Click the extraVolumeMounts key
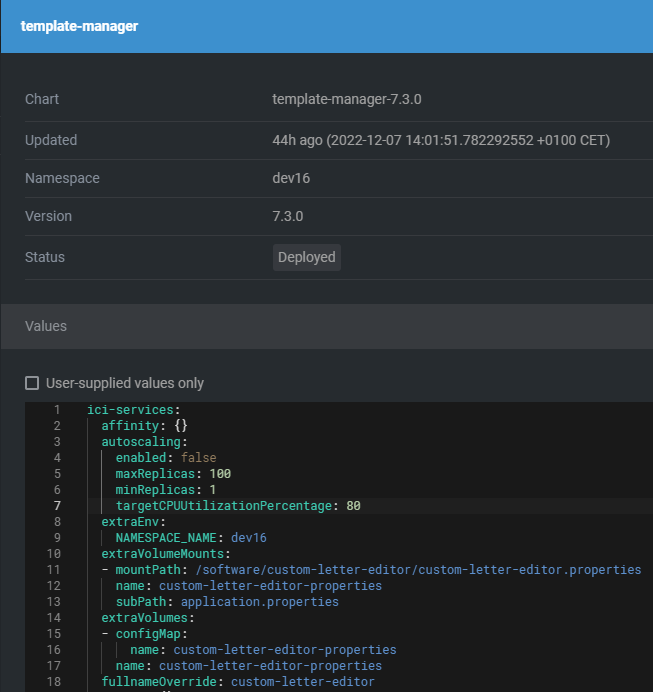This screenshot has width=653, height=692. pos(163,553)
